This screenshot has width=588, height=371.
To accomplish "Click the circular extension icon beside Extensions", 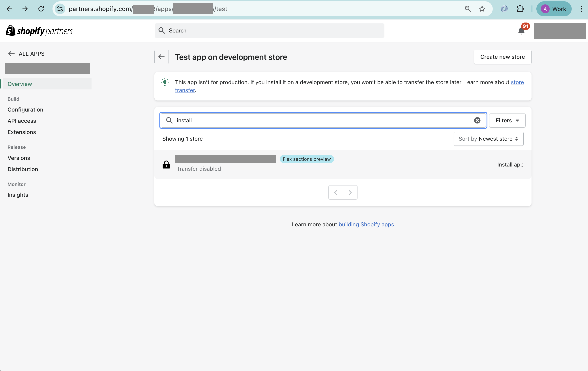I will (x=504, y=9).
